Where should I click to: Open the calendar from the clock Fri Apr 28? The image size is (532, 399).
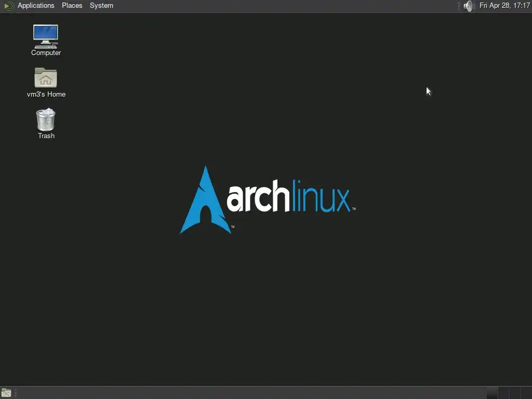504,5
